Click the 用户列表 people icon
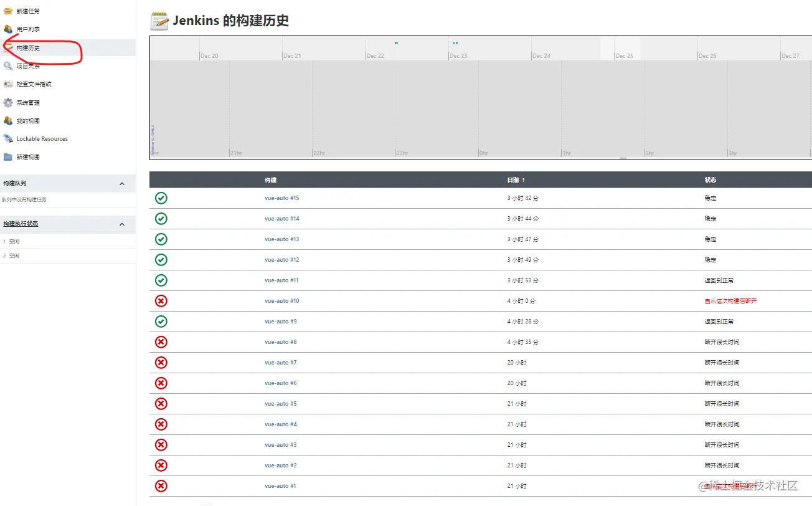Viewport: 812px width, 506px height. (x=8, y=29)
